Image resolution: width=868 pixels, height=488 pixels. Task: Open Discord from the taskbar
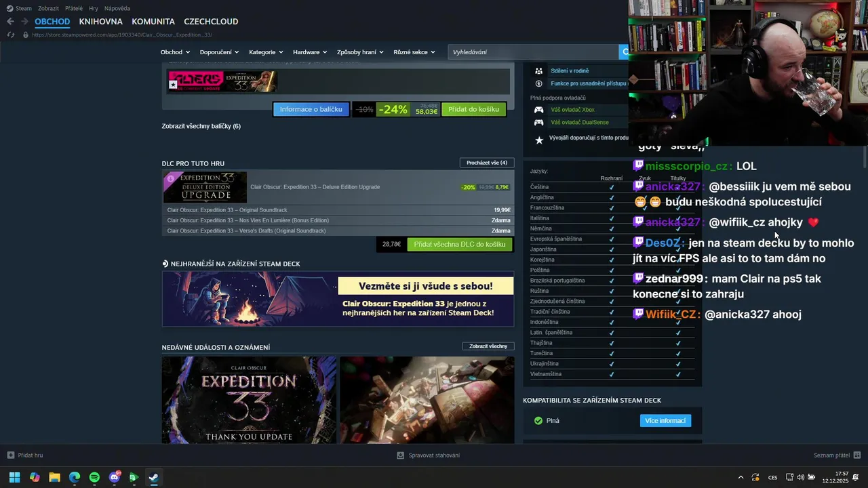pyautogui.click(x=115, y=477)
